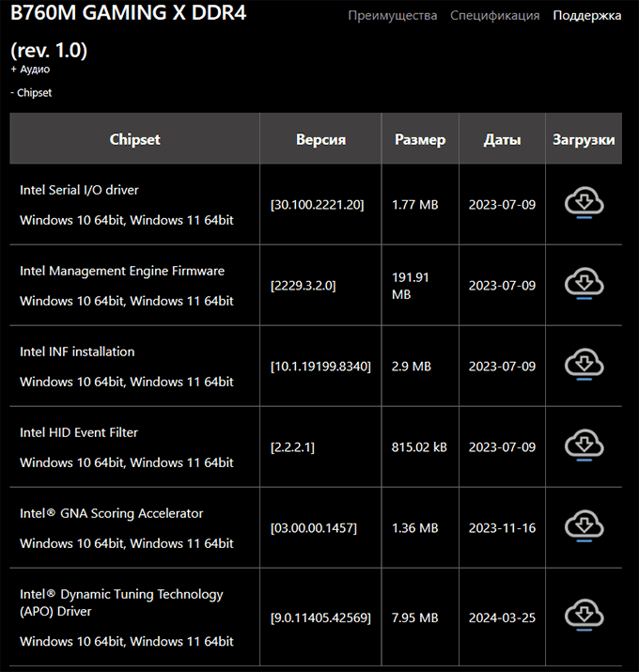Click the 7.95 MB size value

414,617
